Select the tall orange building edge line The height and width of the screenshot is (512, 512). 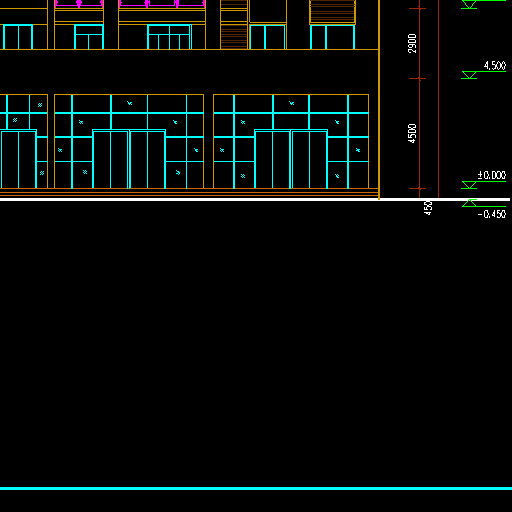[x=379, y=100]
